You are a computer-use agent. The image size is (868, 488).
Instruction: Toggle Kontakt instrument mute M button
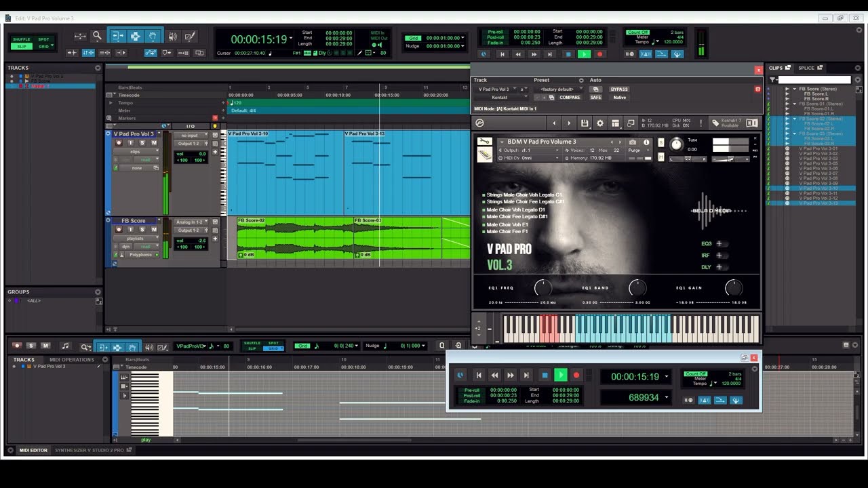click(660, 157)
